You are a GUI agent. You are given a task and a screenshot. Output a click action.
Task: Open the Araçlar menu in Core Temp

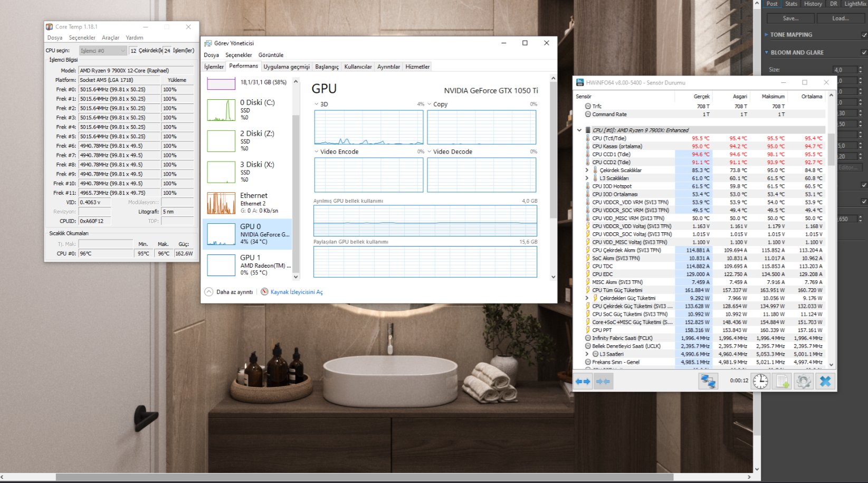point(110,38)
